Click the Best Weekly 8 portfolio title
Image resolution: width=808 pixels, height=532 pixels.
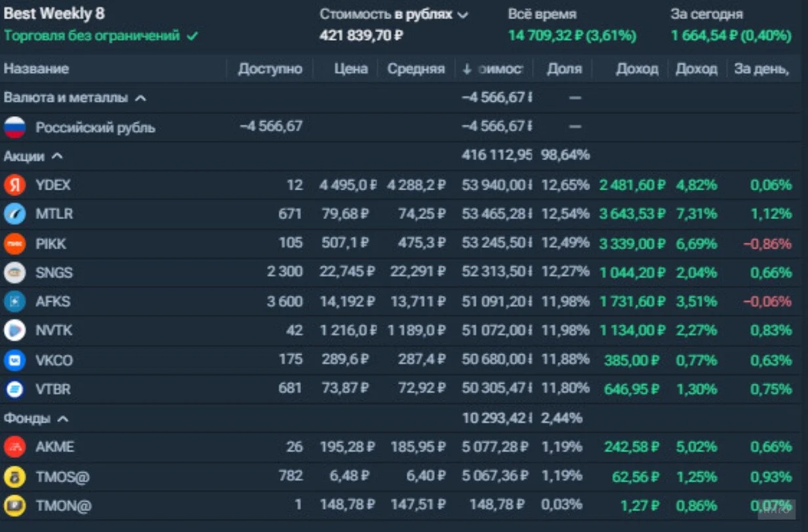click(54, 13)
